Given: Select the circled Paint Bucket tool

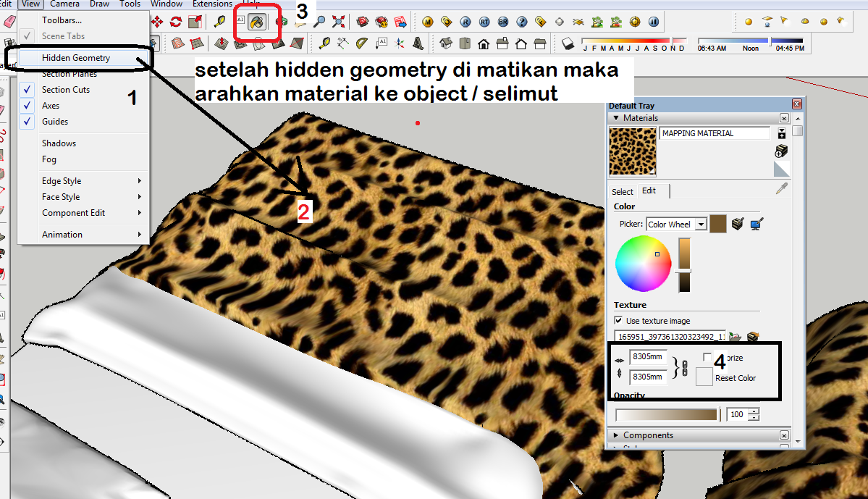Looking at the screenshot, I should 256,22.
